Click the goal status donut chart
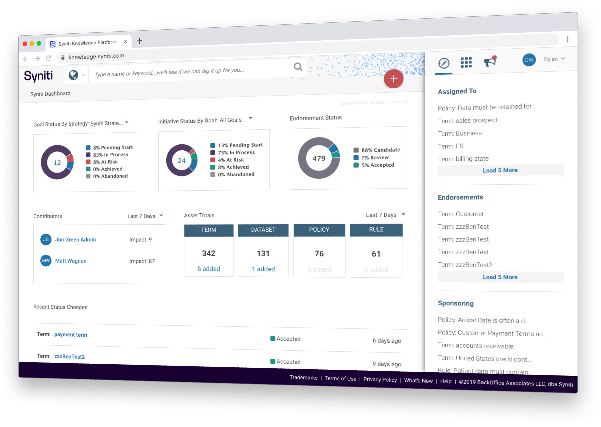This screenshot has width=601, height=427. click(x=57, y=161)
